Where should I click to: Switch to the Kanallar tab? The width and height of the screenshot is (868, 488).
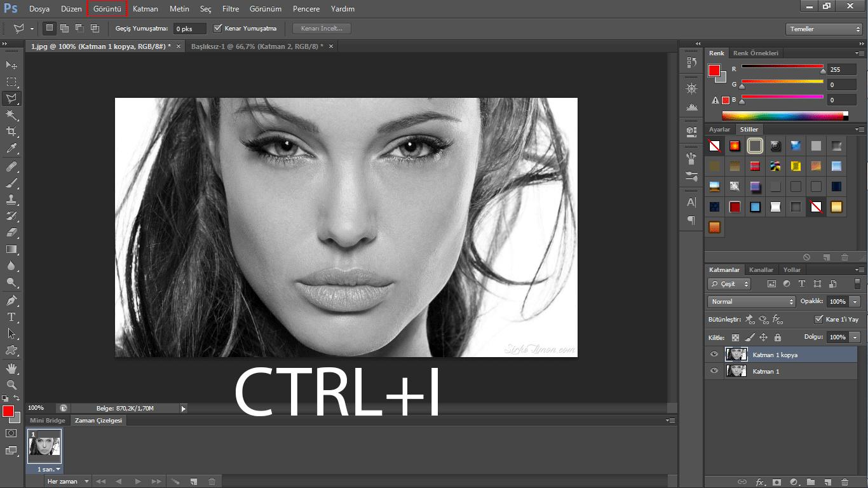pos(761,269)
